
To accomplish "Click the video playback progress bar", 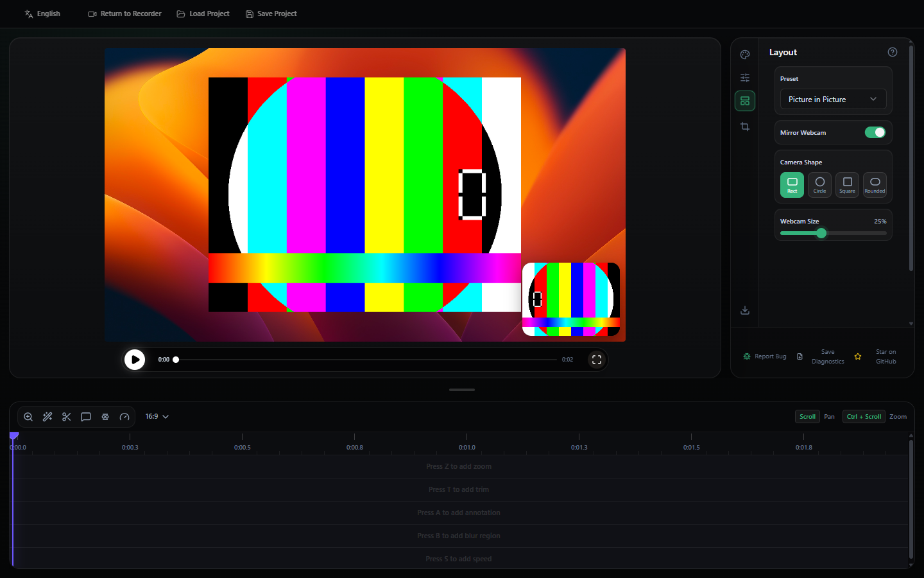I will pyautogui.click(x=366, y=360).
